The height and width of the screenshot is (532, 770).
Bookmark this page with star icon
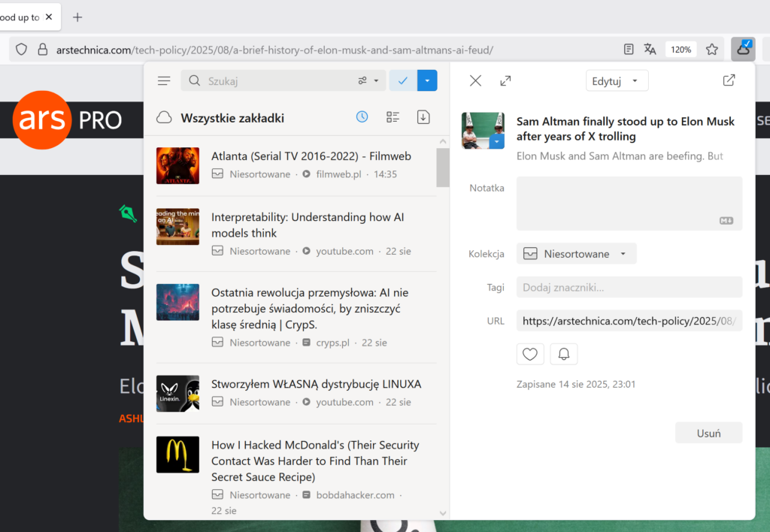pos(712,49)
